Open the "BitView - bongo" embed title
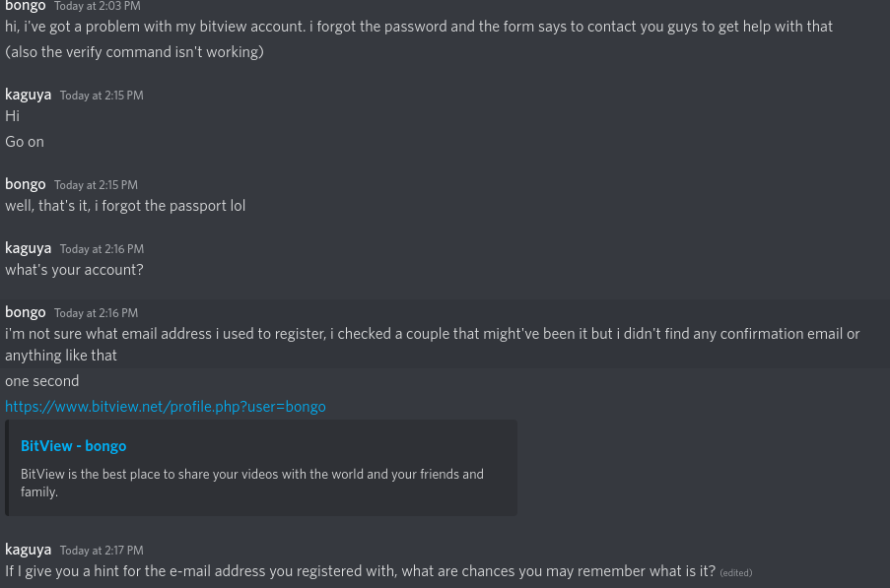This screenshot has height=588, width=890. 73,446
